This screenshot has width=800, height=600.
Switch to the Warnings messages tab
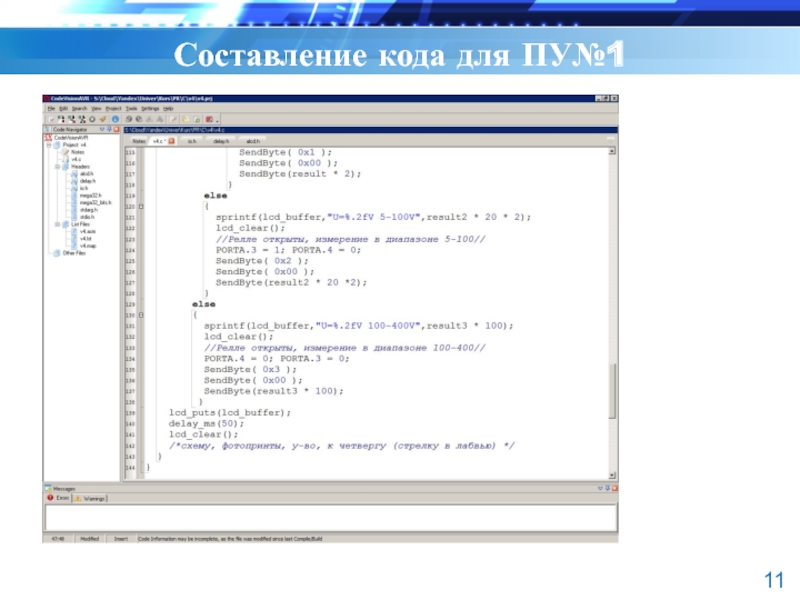coord(90,498)
